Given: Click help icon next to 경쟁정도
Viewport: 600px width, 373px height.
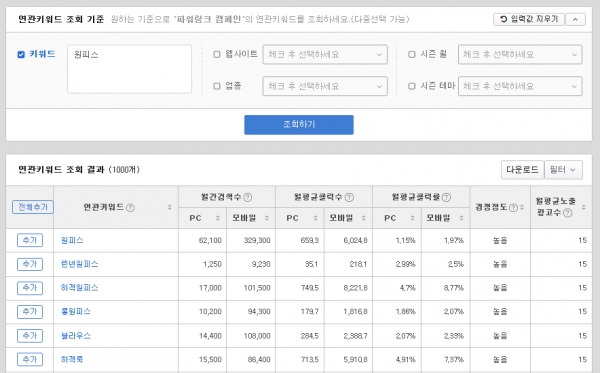Looking at the screenshot, I should 513,207.
